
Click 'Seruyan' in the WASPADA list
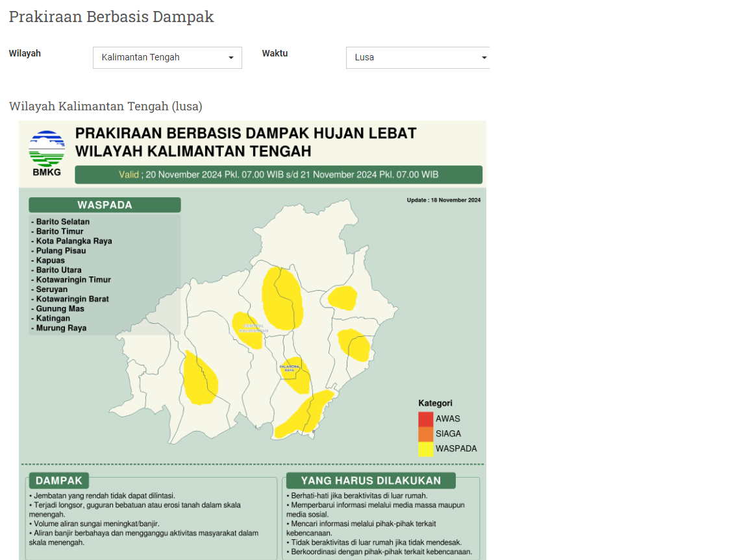coord(52,289)
